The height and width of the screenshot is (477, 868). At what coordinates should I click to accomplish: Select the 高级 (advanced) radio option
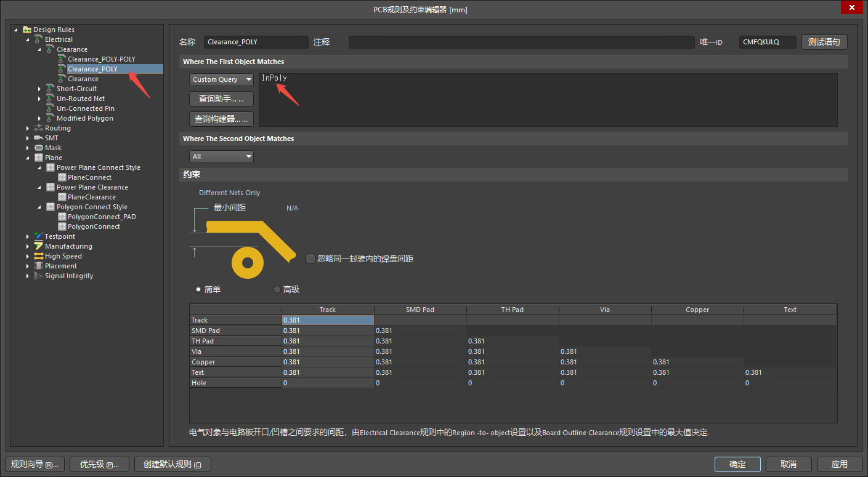tap(277, 289)
